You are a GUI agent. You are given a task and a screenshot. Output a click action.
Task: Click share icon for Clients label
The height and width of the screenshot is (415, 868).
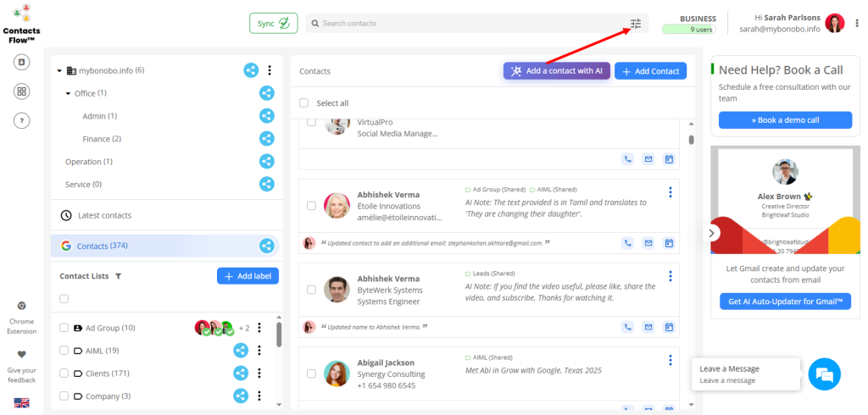(241, 373)
